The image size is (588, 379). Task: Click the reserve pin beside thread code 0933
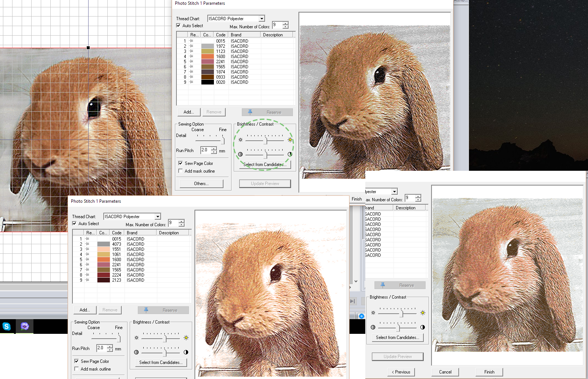(191, 77)
